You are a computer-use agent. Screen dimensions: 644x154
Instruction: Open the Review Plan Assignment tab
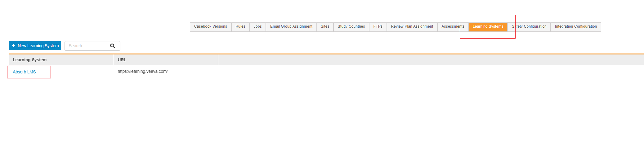click(412, 27)
